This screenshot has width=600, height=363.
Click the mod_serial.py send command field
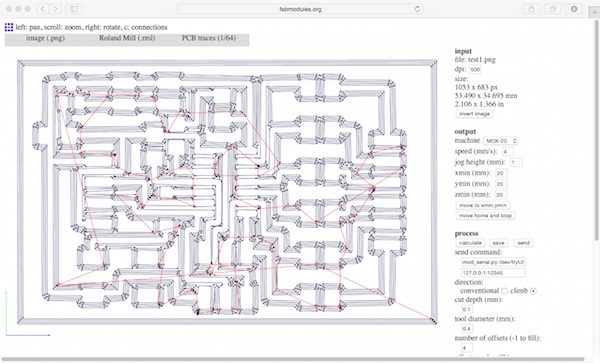[493, 262]
